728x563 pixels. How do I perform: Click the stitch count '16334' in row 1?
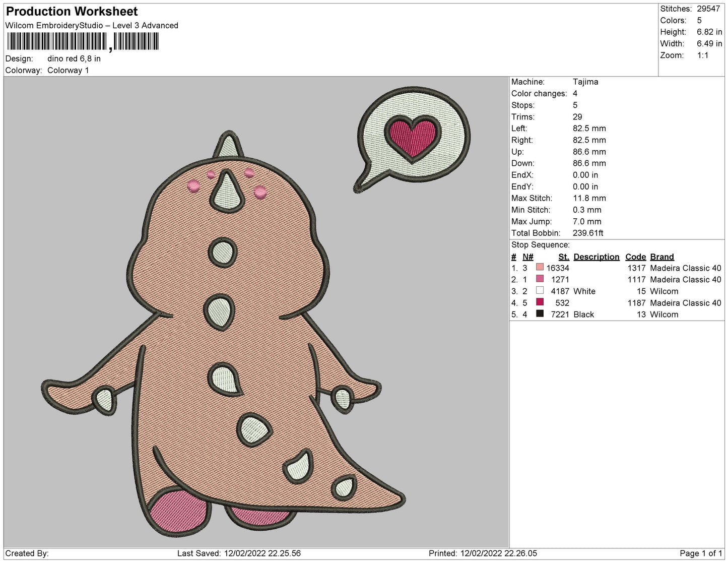pos(558,268)
